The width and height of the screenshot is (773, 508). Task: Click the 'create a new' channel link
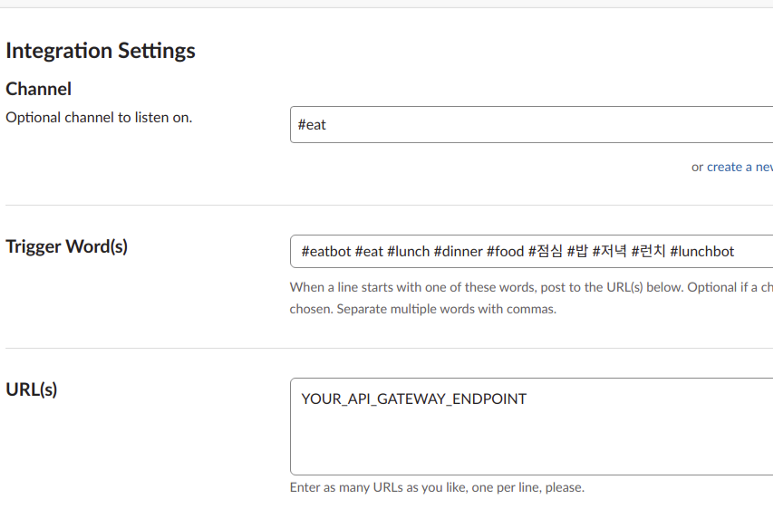coord(739,167)
